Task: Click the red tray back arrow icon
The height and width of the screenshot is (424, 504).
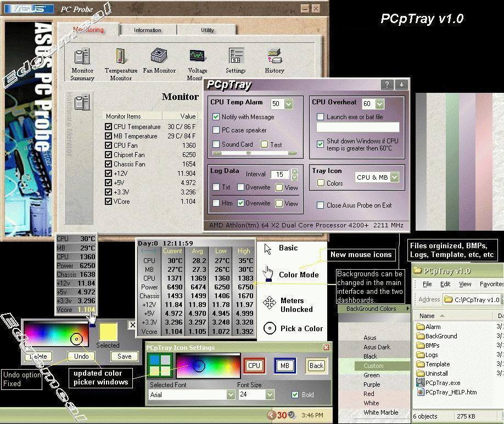Action: (x=271, y=415)
